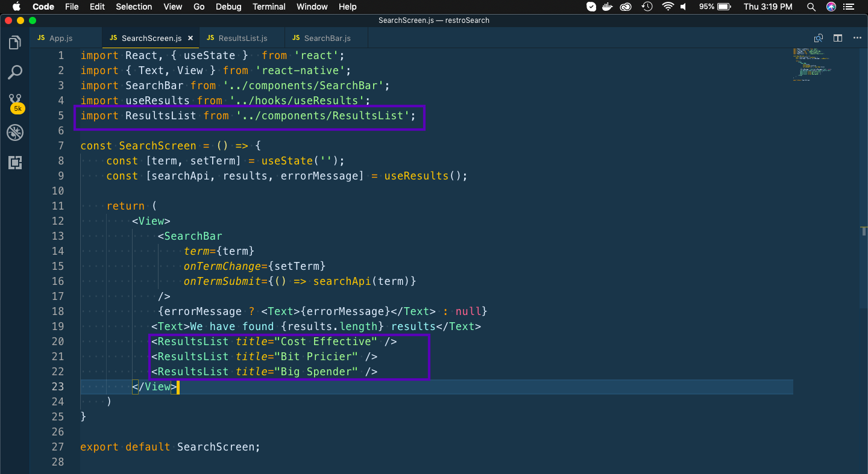Screen dimensions: 868x474
Task: Switch to the ResultsList.js tab
Action: [x=242, y=38]
